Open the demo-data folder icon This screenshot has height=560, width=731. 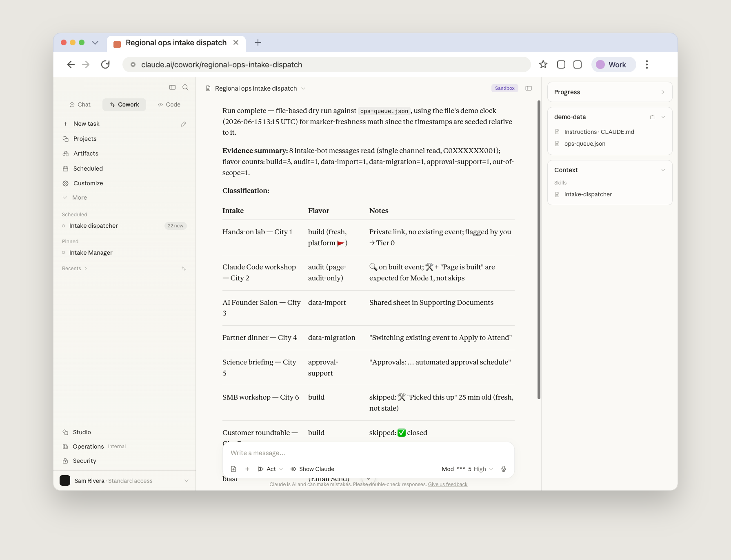pyautogui.click(x=653, y=117)
